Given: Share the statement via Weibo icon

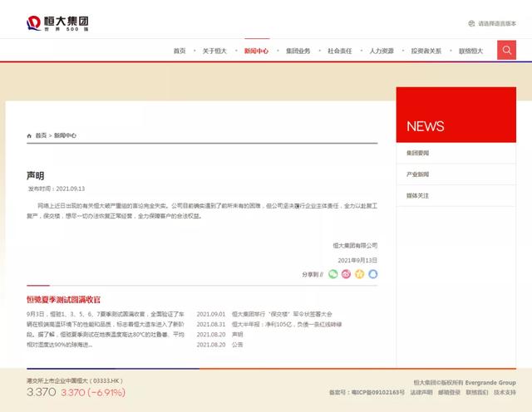Looking at the screenshot, I should click(x=346, y=274).
